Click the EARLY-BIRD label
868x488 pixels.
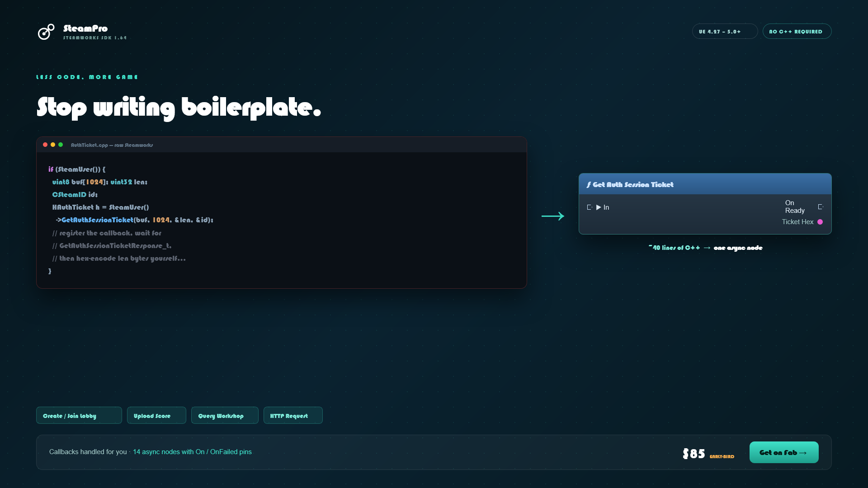point(722,457)
